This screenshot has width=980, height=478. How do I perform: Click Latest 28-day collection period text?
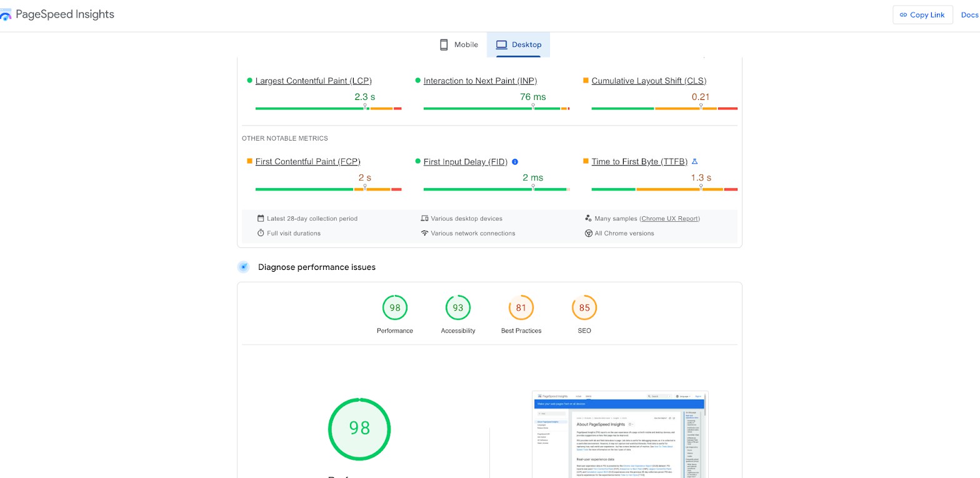point(312,219)
